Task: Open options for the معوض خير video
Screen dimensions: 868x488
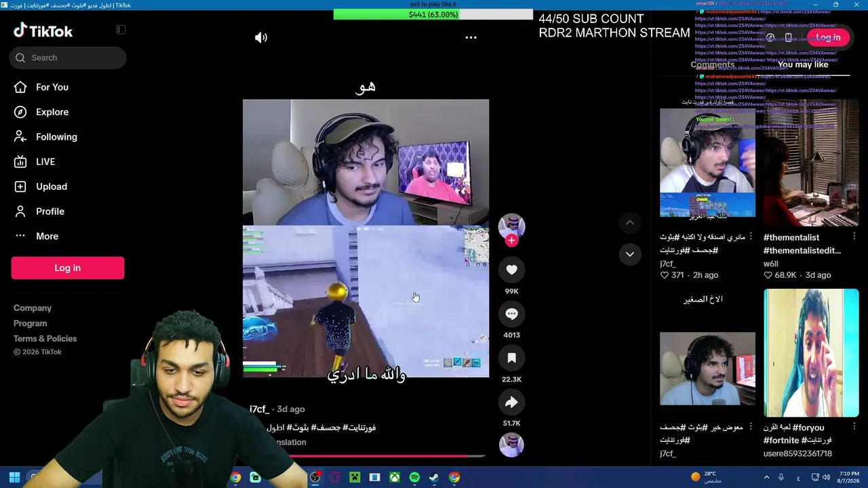Action: pyautogui.click(x=751, y=427)
